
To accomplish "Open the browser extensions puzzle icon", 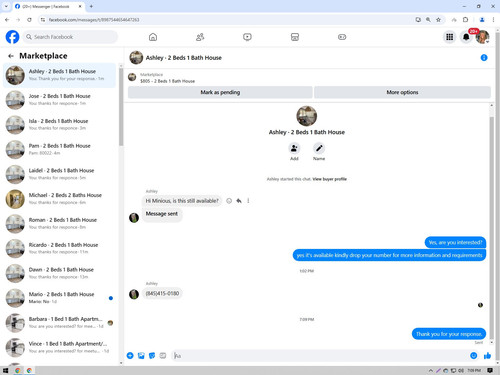I will click(x=466, y=20).
